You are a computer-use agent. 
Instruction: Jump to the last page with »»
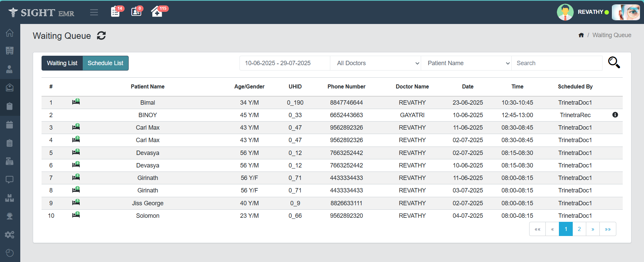pyautogui.click(x=608, y=229)
